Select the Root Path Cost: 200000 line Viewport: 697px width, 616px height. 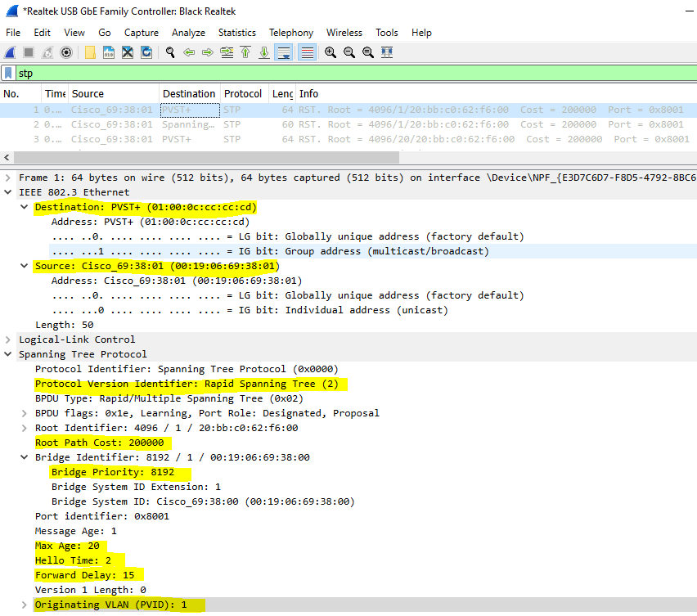coord(100,443)
